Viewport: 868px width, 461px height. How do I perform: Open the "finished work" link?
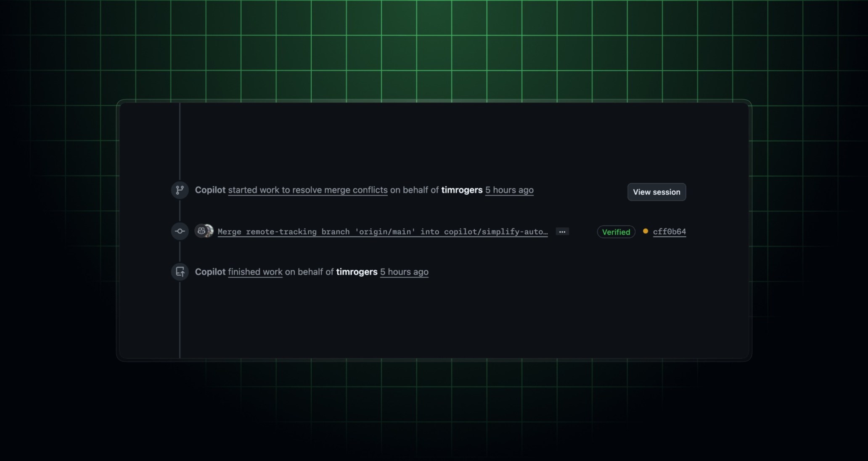(255, 272)
